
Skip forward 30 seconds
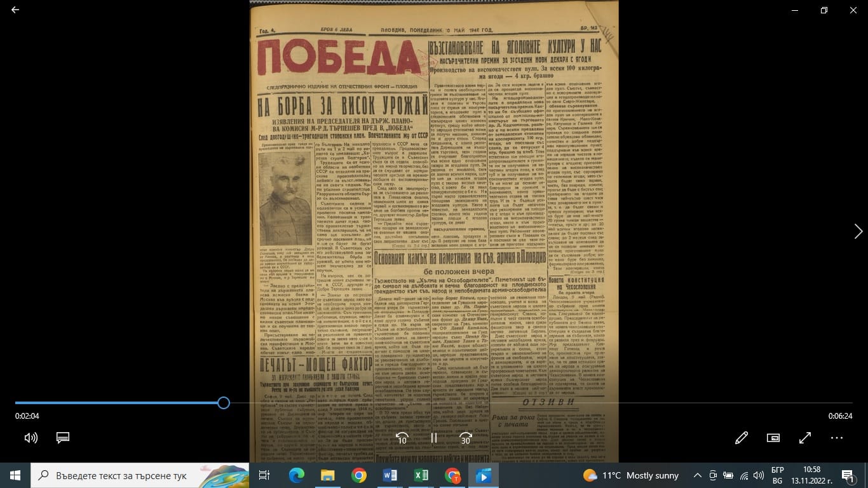(466, 438)
